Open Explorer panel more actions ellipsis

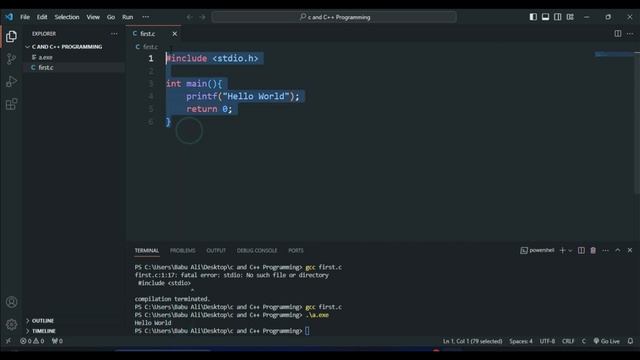(x=114, y=34)
